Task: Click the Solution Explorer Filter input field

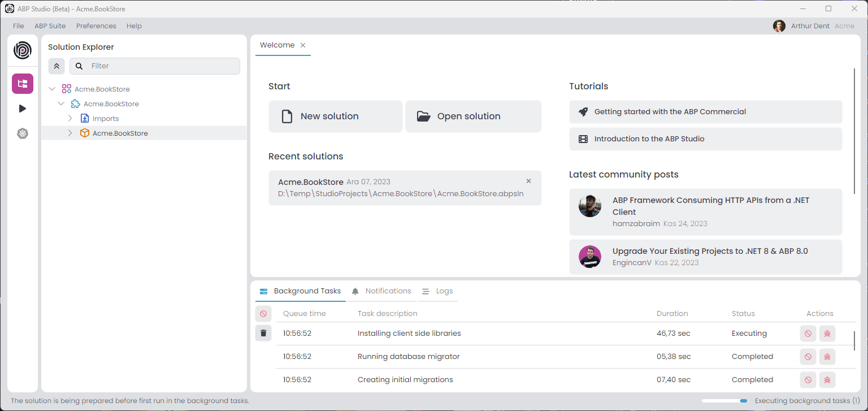Action: [x=161, y=66]
